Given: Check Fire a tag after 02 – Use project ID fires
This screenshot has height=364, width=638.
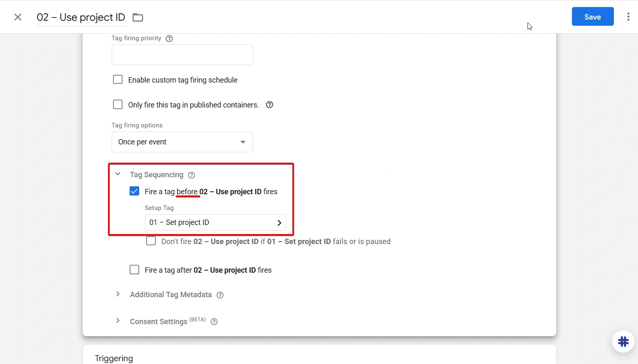Looking at the screenshot, I should pyautogui.click(x=134, y=270).
